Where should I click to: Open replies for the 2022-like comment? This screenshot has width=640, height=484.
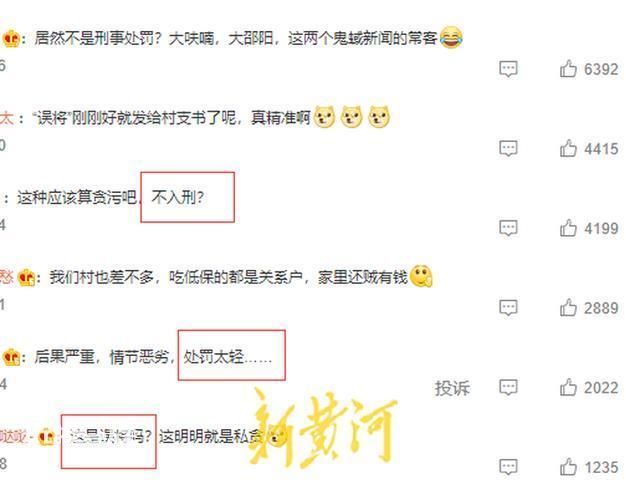tap(508, 387)
